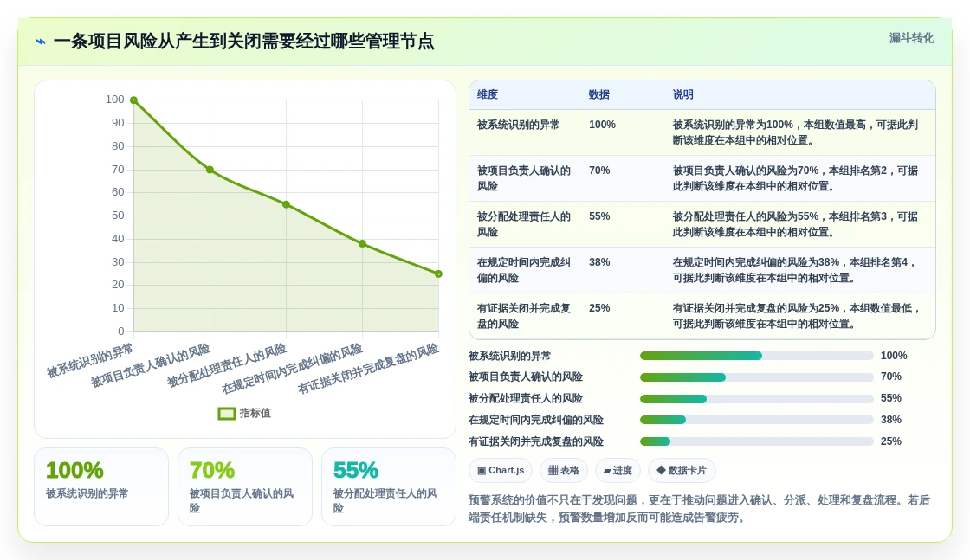
Task: Select the Chart.js chip
Action: 501,470
